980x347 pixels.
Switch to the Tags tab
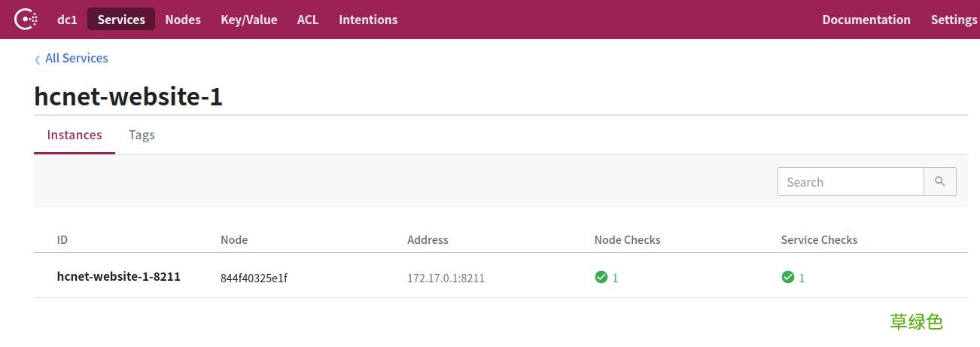pos(142,135)
